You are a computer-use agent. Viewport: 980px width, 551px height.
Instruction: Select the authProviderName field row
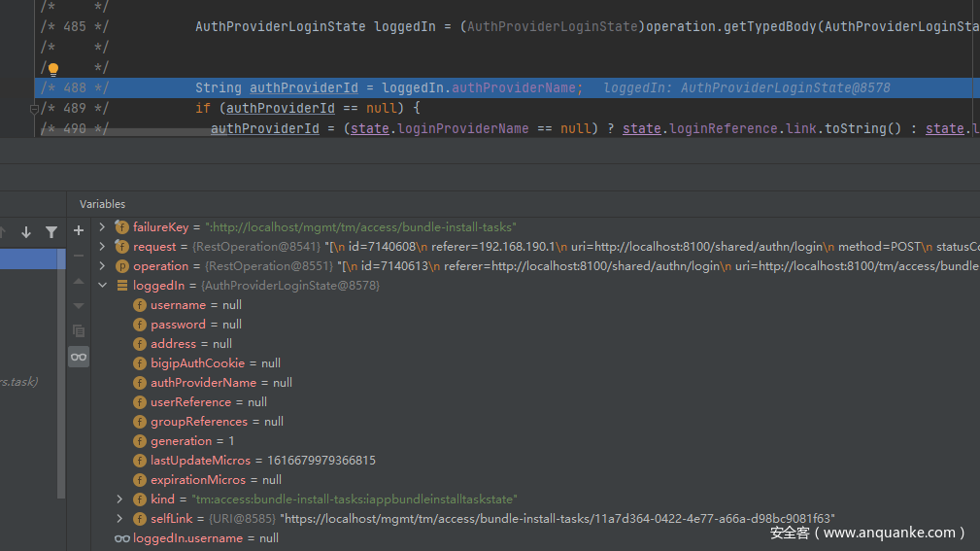click(220, 383)
